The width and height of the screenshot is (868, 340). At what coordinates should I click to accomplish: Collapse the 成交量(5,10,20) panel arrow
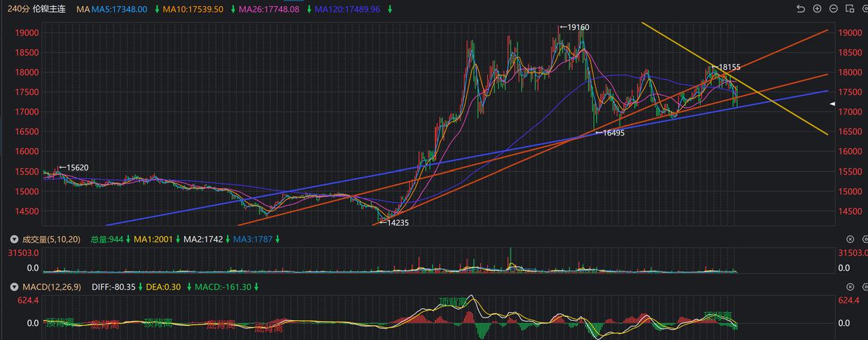pos(14,239)
